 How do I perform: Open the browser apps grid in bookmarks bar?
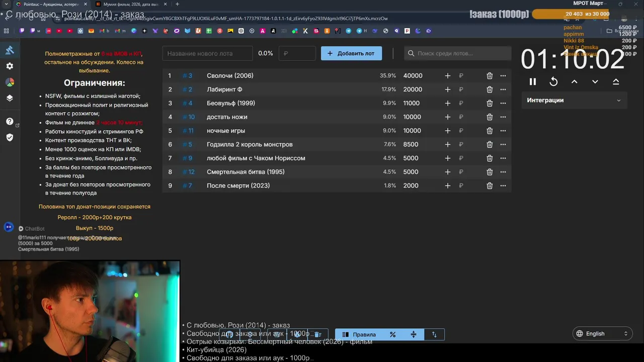point(7,31)
